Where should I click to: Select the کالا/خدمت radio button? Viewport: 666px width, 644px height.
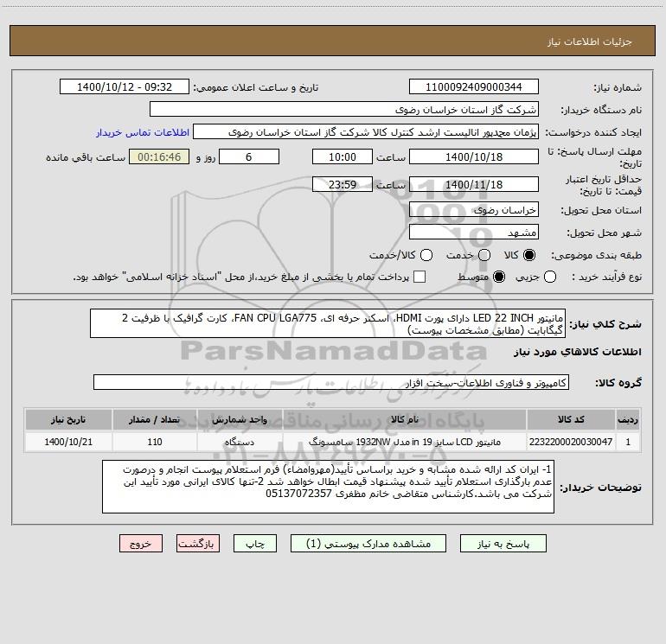[x=426, y=255]
